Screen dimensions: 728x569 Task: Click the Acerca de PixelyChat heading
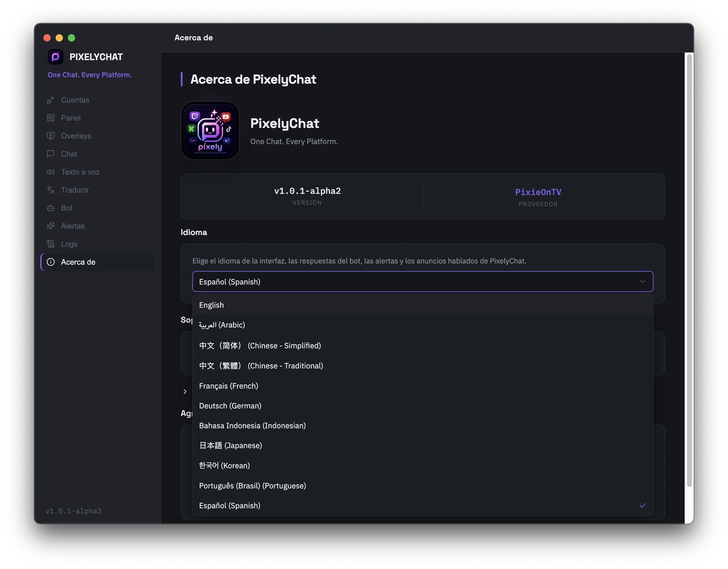(253, 80)
